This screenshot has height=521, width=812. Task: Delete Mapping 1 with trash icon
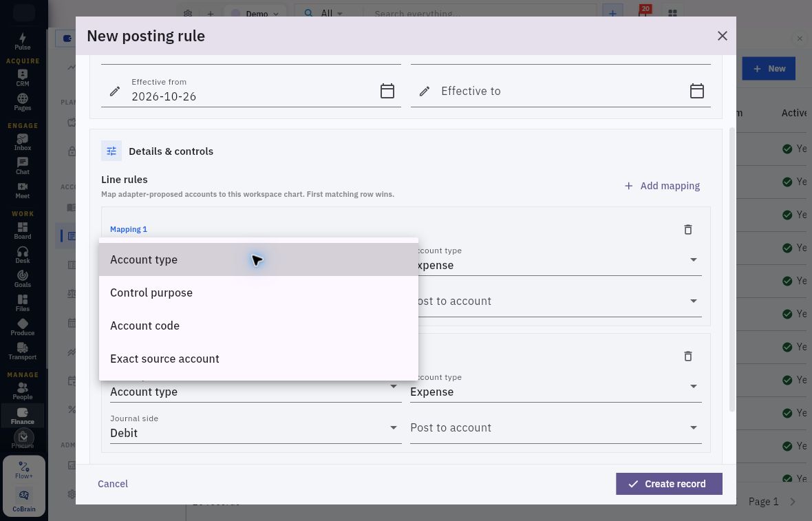(687, 229)
